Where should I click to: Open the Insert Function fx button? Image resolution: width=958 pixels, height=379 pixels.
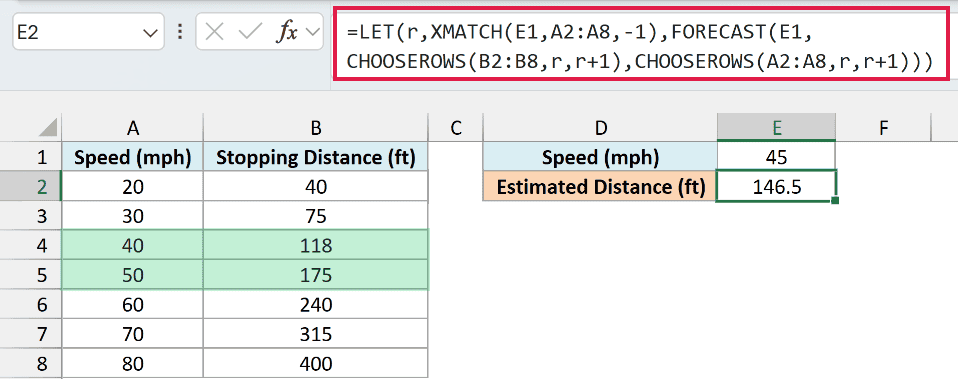pos(287,32)
